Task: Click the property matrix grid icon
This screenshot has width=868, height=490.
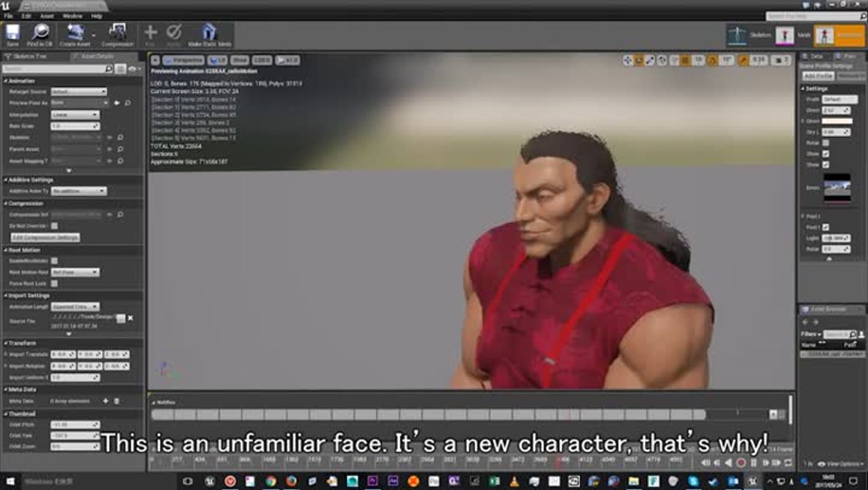Action: (120, 69)
